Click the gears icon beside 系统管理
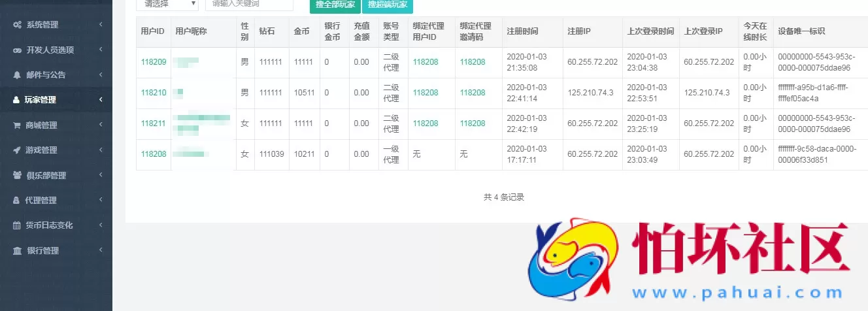Image resolution: width=868 pixels, height=311 pixels. pos(18,25)
